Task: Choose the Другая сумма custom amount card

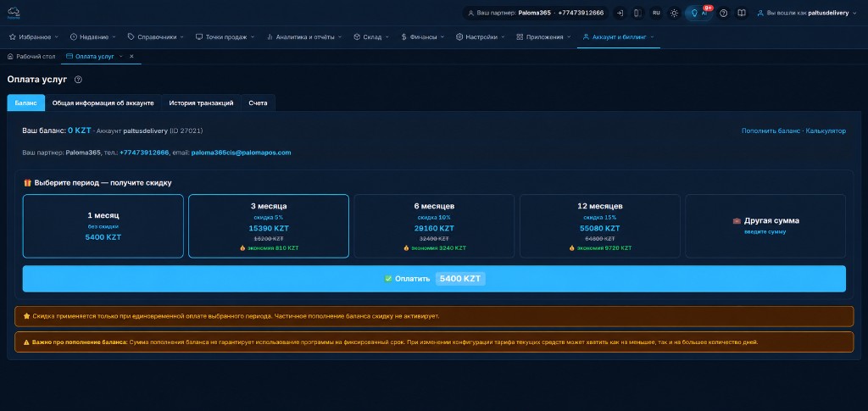Action: pyautogui.click(x=765, y=225)
